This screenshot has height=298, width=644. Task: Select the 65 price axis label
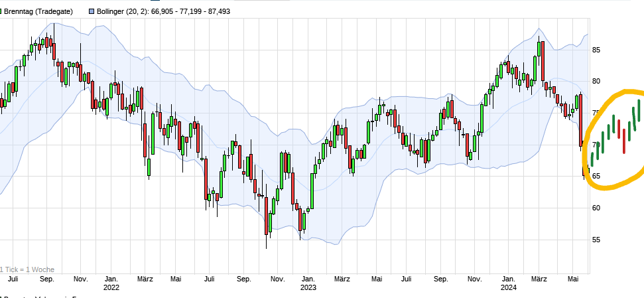596,177
